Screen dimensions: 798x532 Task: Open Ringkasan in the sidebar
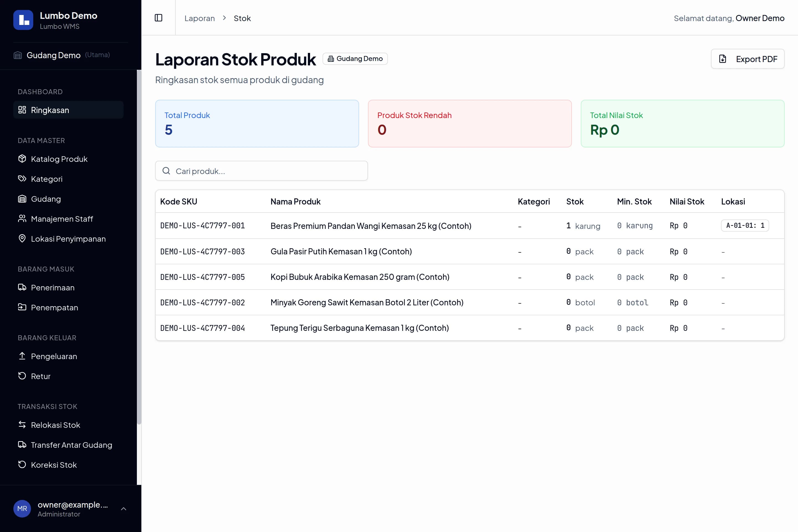click(x=68, y=110)
